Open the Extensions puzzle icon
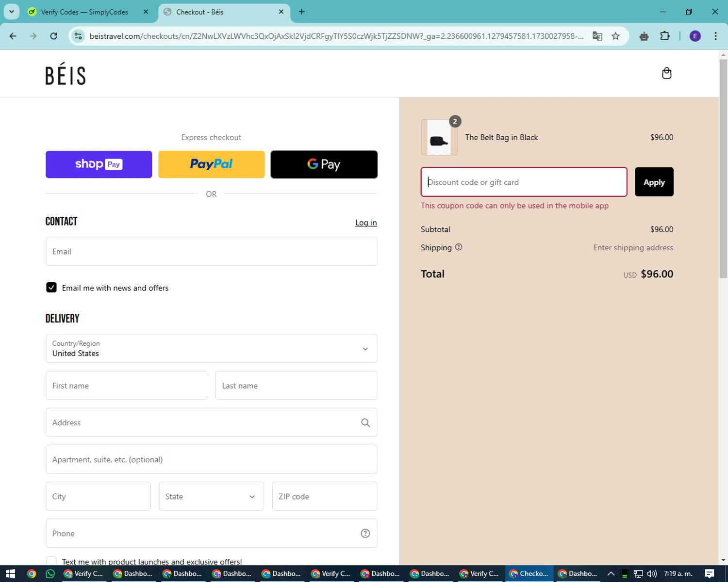Screen dimensions: 728x582 click(x=665, y=36)
